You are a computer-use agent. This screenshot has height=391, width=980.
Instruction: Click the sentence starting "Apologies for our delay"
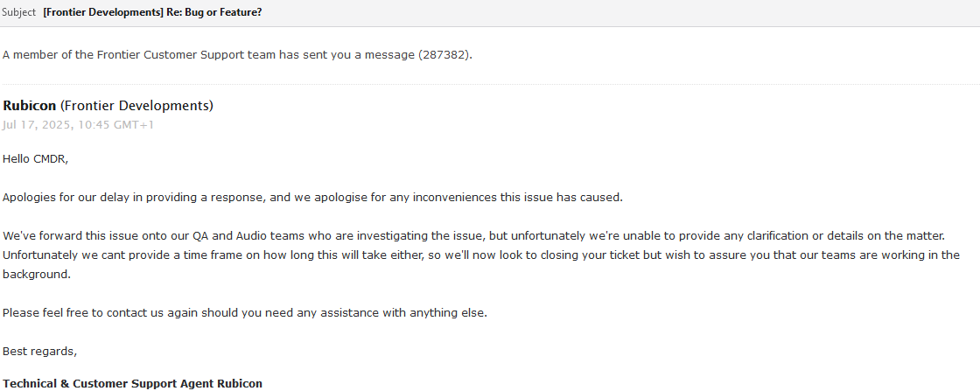pyautogui.click(x=312, y=198)
